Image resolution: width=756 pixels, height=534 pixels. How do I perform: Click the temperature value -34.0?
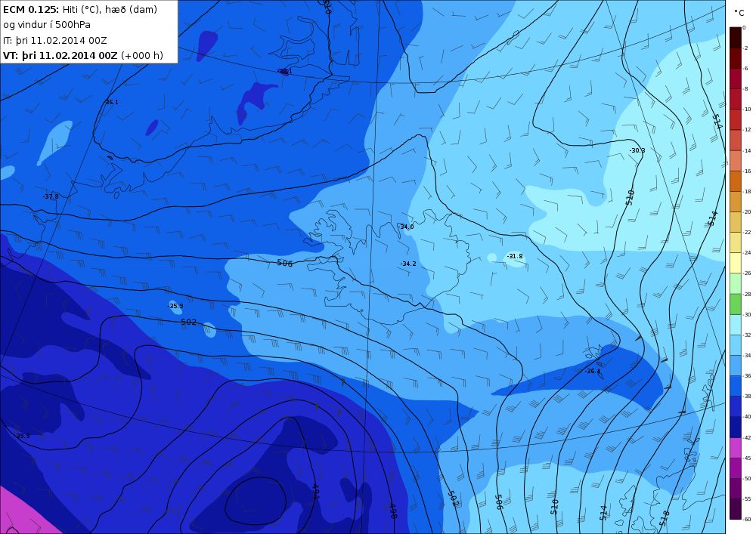tap(406, 227)
